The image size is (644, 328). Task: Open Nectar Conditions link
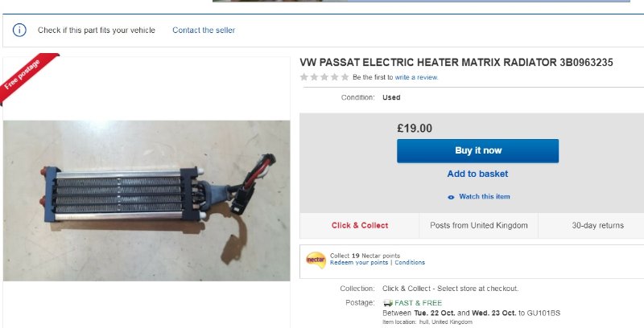pos(410,262)
